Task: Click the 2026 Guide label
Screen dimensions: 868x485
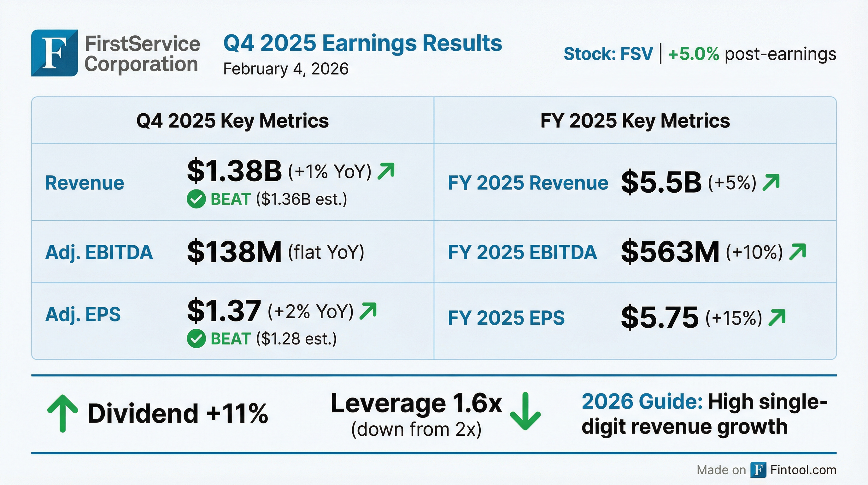Action: tap(642, 402)
